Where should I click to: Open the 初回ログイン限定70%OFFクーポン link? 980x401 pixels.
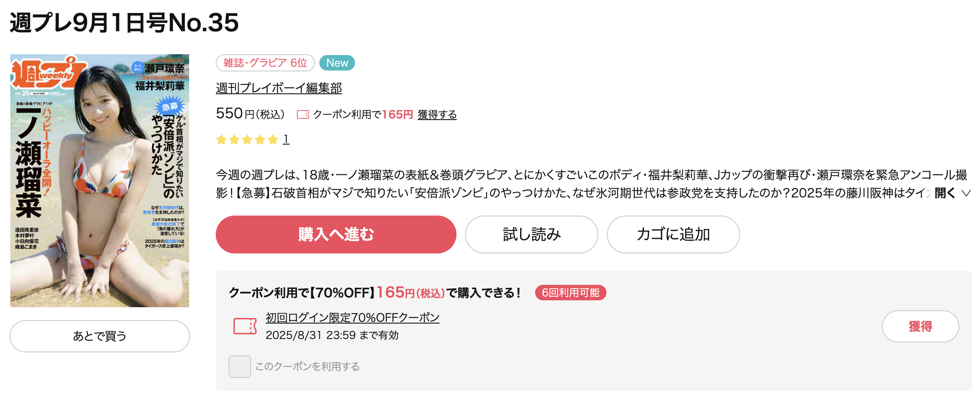click(352, 318)
